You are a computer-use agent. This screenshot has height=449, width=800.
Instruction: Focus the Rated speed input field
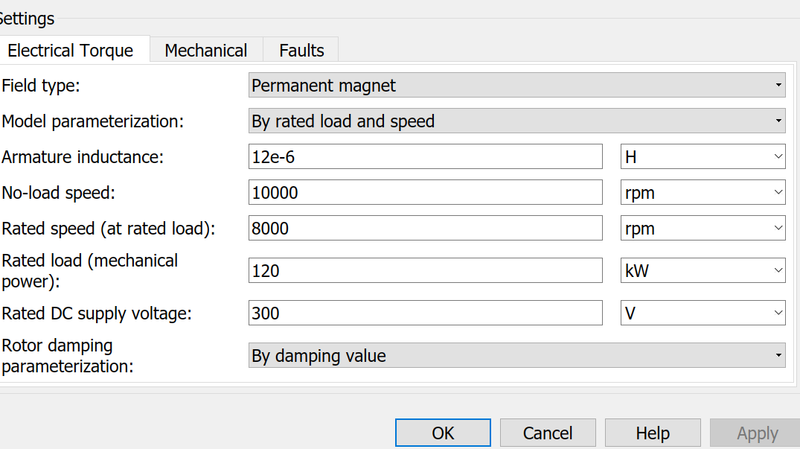coord(425,228)
